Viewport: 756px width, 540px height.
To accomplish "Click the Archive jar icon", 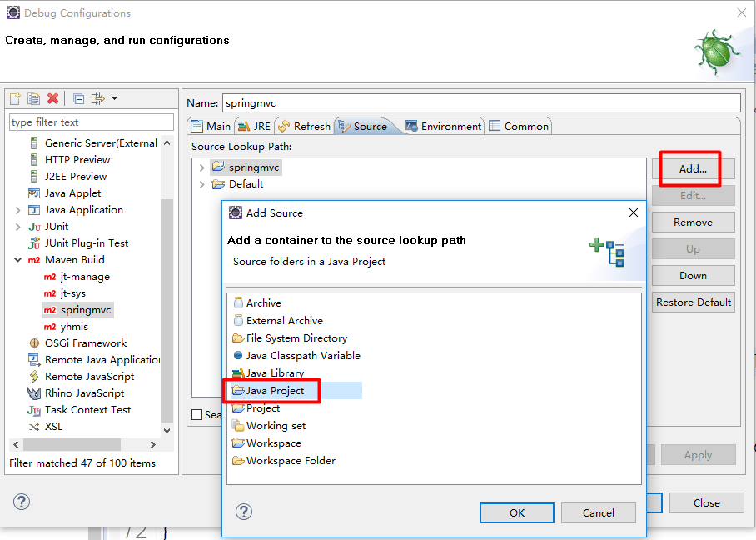I will tap(238, 303).
